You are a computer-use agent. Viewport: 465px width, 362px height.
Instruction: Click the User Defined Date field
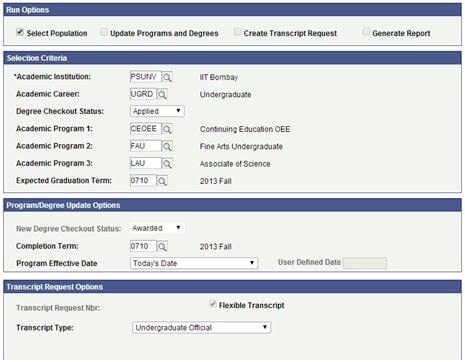coord(365,263)
